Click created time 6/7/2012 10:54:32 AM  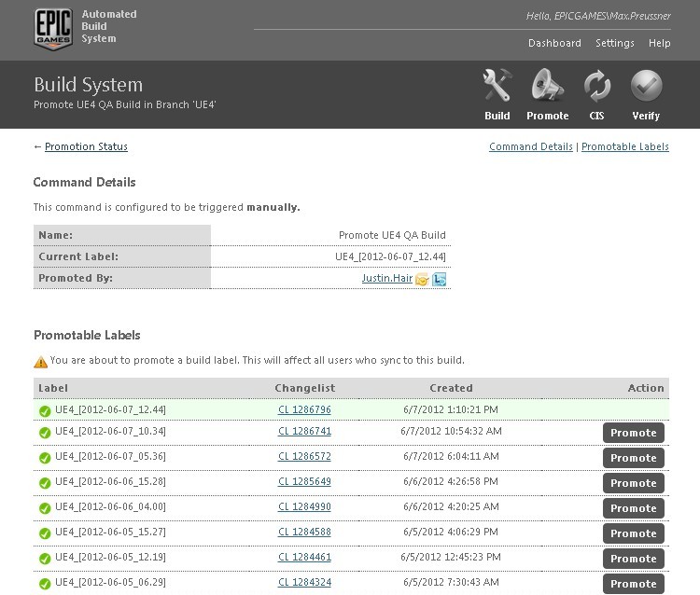[451, 431]
